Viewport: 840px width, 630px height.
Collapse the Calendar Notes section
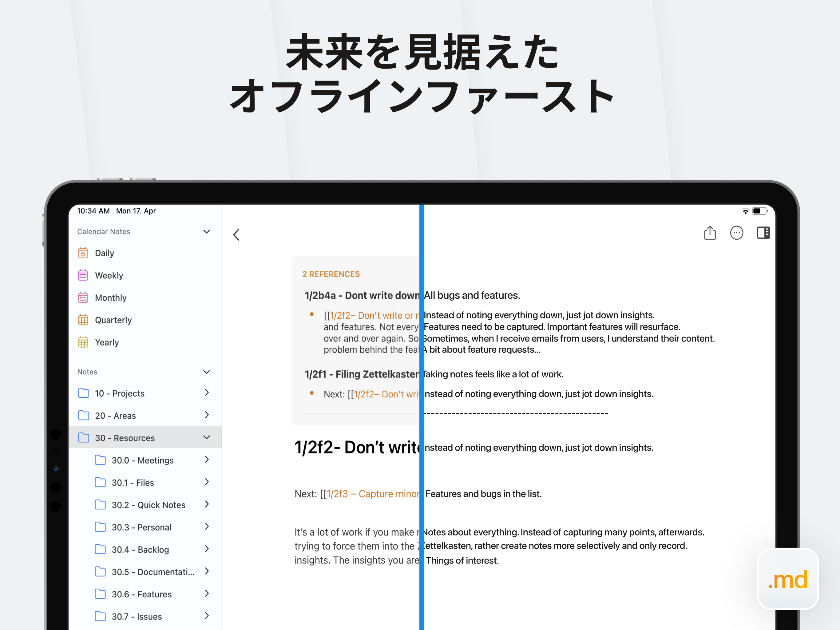point(207,231)
